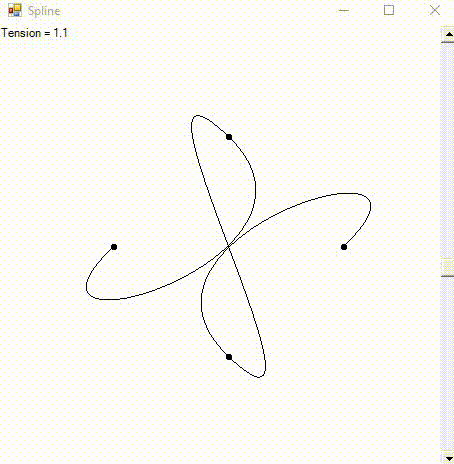Click the bottom control point of the spline
The image size is (454, 464).
pos(229,357)
